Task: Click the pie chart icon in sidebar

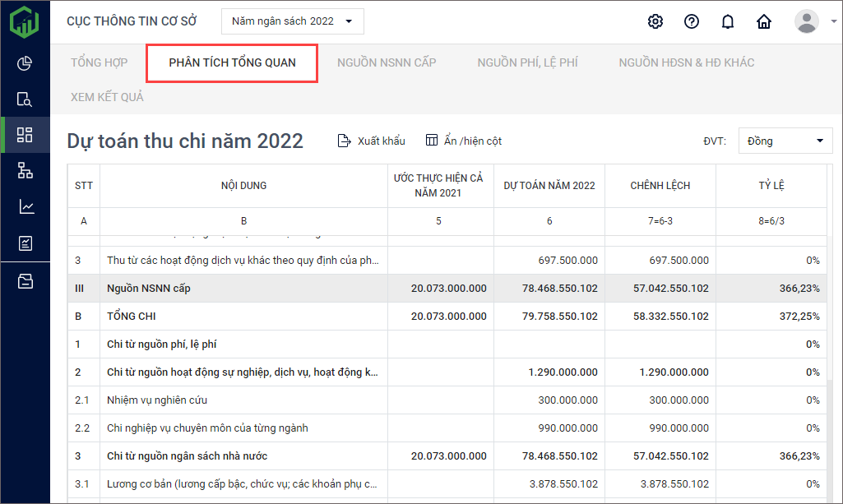Action: (x=25, y=63)
